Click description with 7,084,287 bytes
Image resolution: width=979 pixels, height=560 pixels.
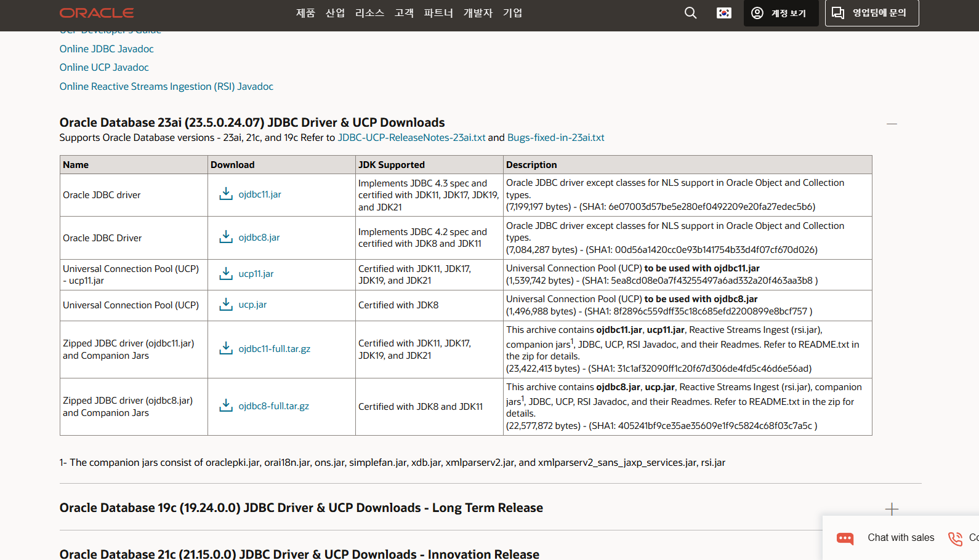687,238
